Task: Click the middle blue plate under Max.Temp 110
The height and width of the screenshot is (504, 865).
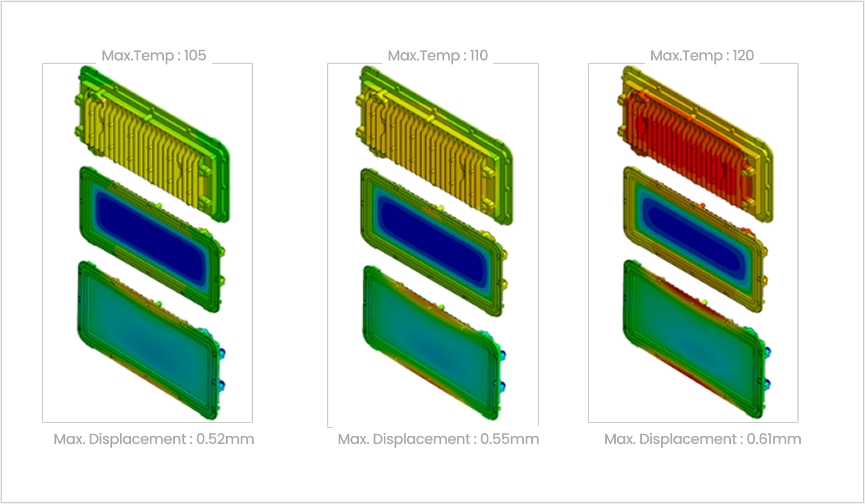Action: [x=435, y=242]
